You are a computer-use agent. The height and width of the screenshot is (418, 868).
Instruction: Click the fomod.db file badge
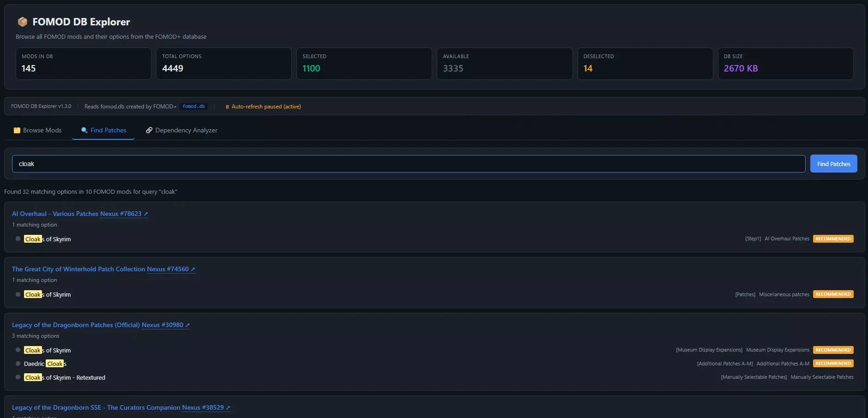point(193,107)
